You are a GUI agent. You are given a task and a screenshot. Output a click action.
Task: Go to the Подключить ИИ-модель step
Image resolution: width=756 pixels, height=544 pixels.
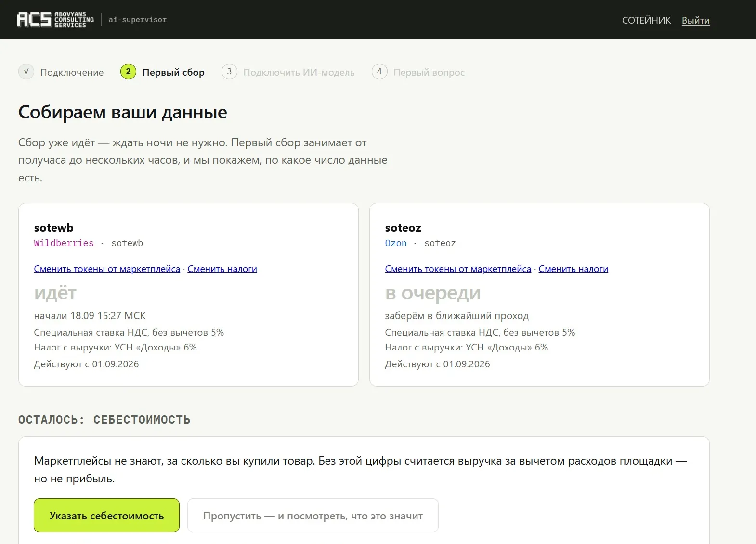point(299,72)
